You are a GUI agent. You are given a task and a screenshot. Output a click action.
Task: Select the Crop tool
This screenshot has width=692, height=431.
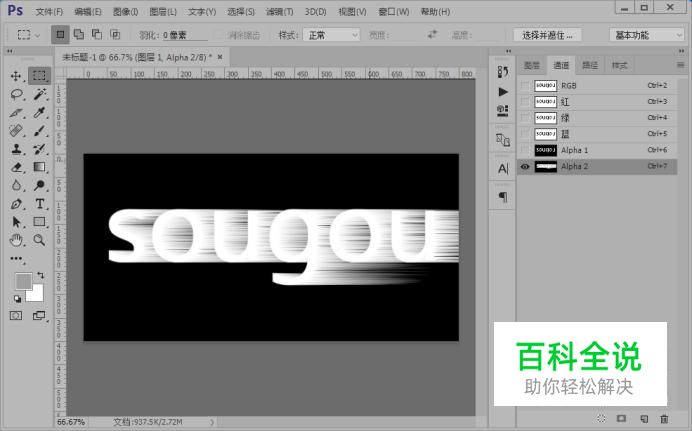(x=16, y=112)
